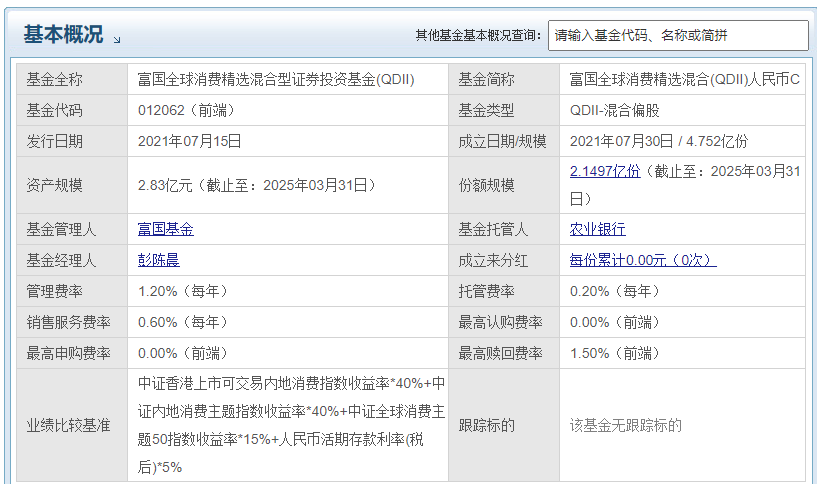Click the 基金管理人 row label
This screenshot has height=484, width=817.
point(61,229)
